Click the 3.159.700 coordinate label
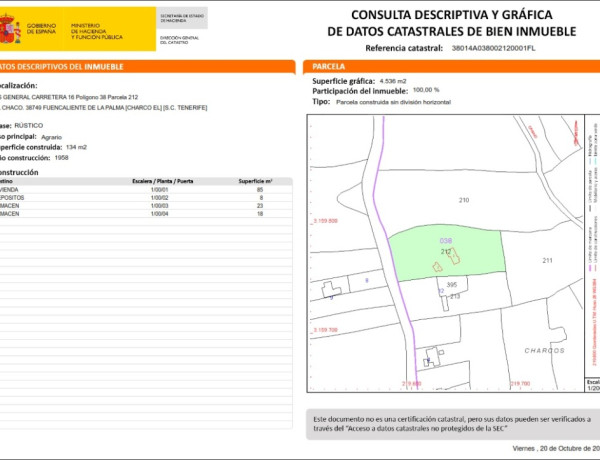Image resolution: width=600 pixels, height=460 pixels. click(x=325, y=330)
